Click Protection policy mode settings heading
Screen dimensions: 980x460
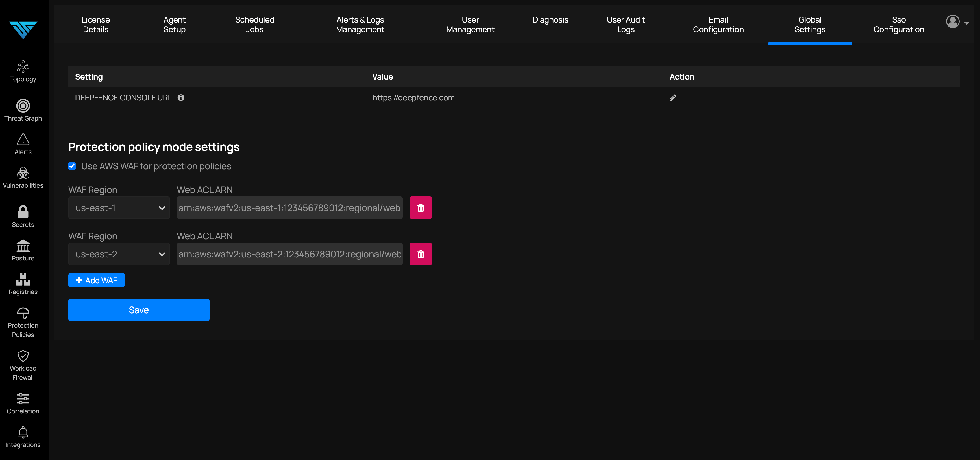pyautogui.click(x=154, y=147)
